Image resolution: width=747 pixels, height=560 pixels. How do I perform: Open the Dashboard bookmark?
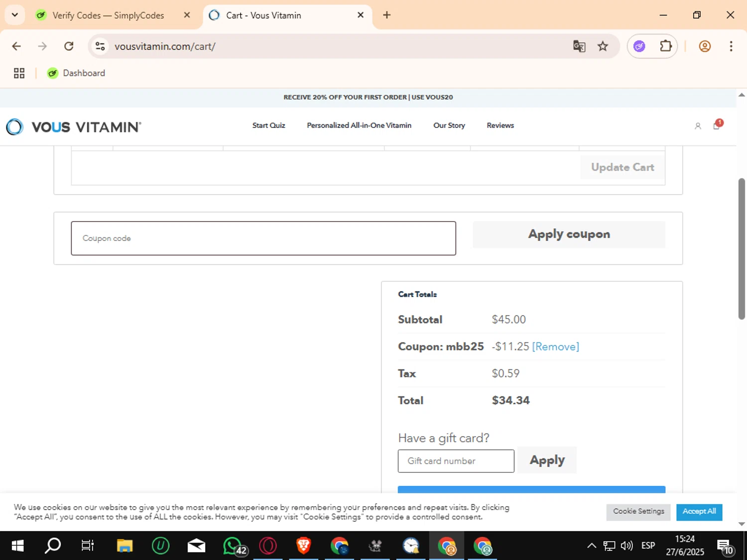[76, 73]
